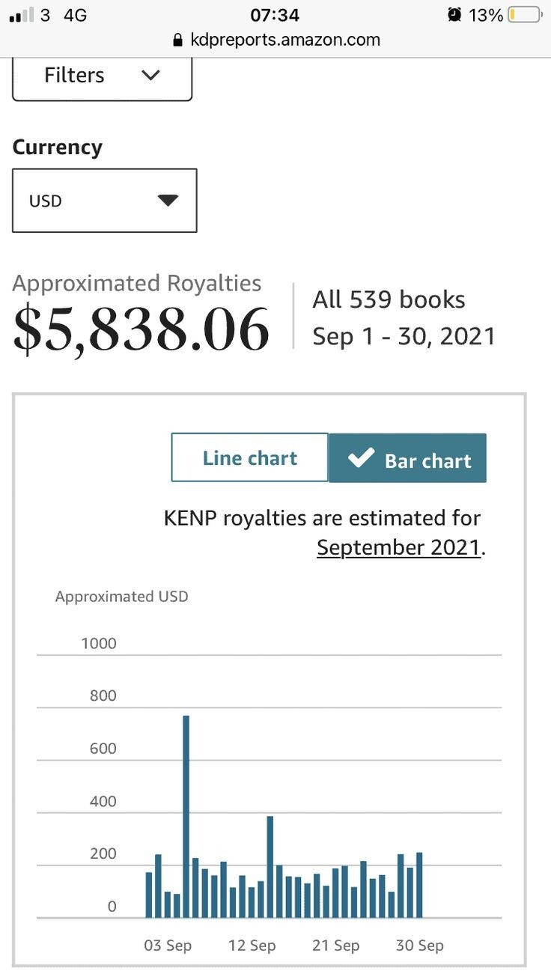This screenshot has width=551, height=980.
Task: Click the 21 Sep axis label
Action: pos(335,946)
